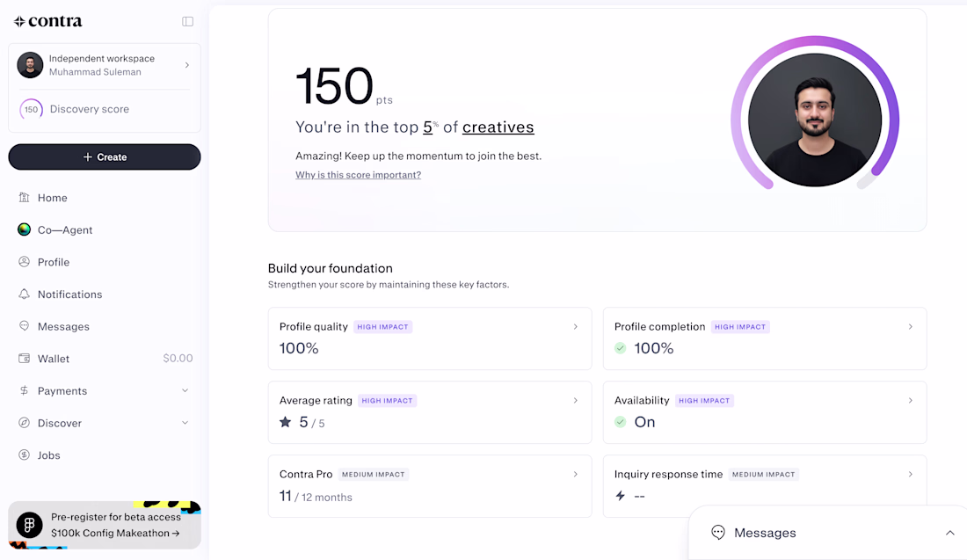The height and width of the screenshot is (560, 967).
Task: Click the Wallet icon
Action: (24, 358)
